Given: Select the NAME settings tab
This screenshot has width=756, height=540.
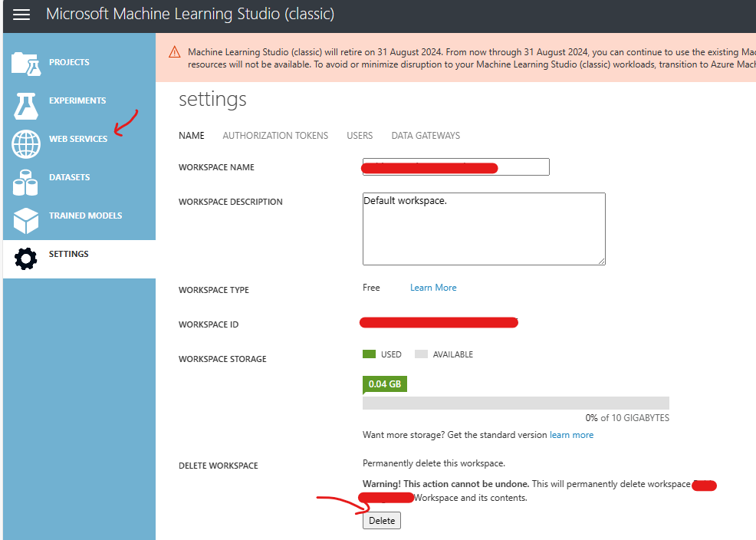Looking at the screenshot, I should (x=192, y=136).
